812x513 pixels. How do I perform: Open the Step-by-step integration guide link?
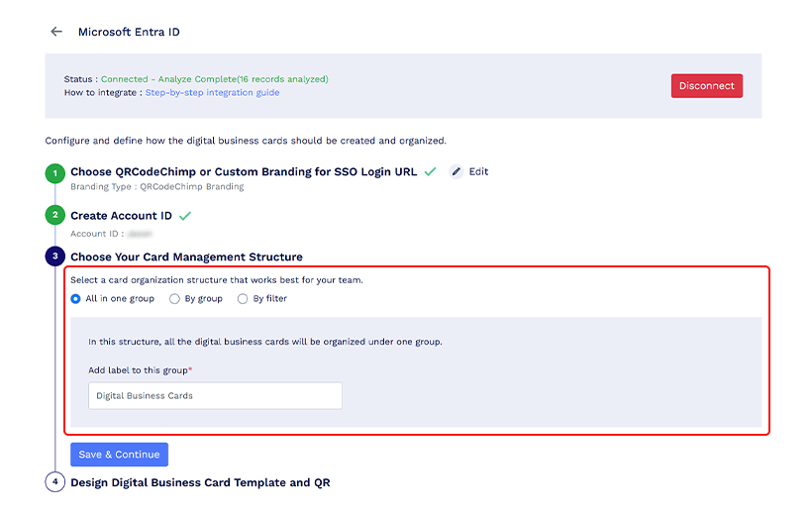click(x=212, y=93)
